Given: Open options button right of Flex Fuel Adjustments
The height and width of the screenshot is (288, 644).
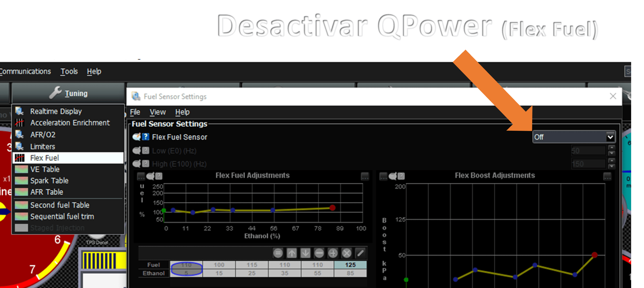Looking at the screenshot, I should click(x=365, y=176).
